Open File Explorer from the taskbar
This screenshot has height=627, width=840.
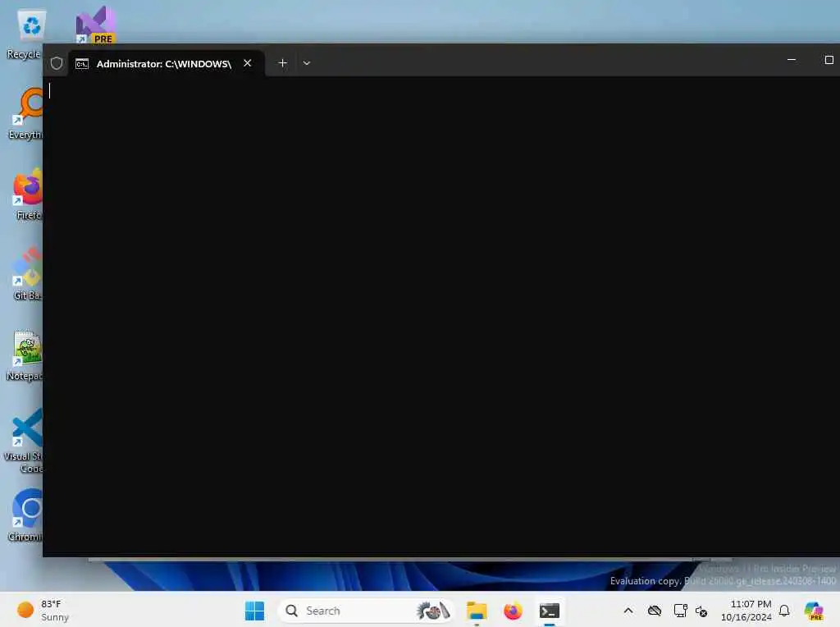477,611
